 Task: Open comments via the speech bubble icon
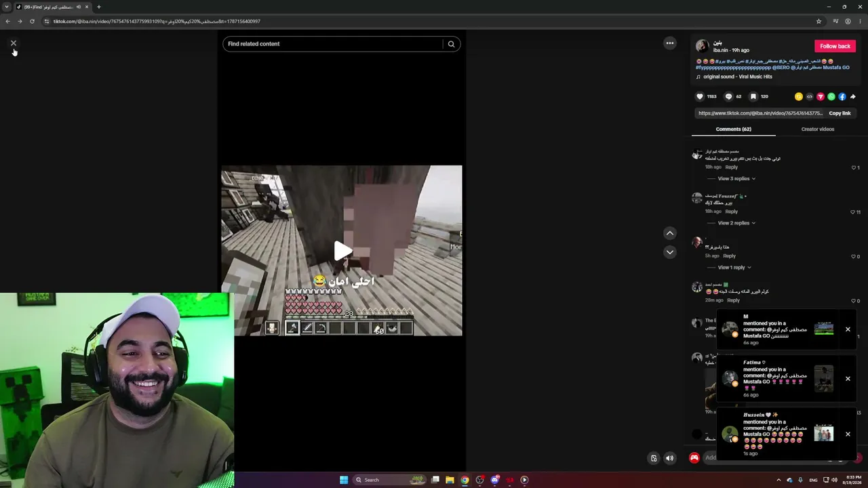click(x=729, y=96)
